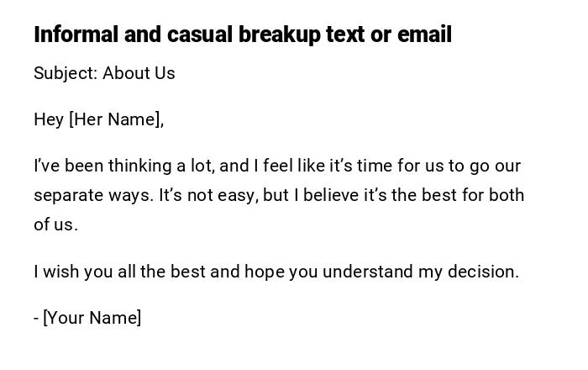Click the word "wish"
The width and height of the screenshot is (588, 370).
point(59,272)
